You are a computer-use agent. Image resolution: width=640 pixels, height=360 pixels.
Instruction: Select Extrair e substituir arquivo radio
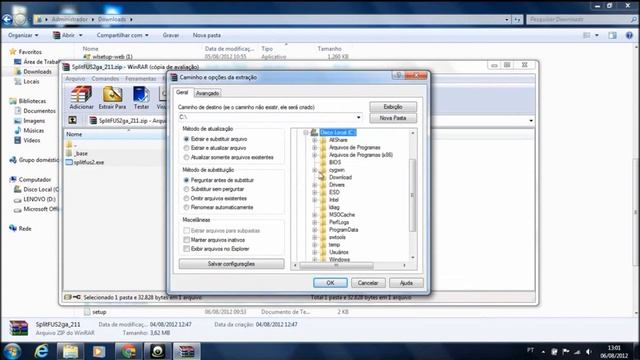[186, 139]
